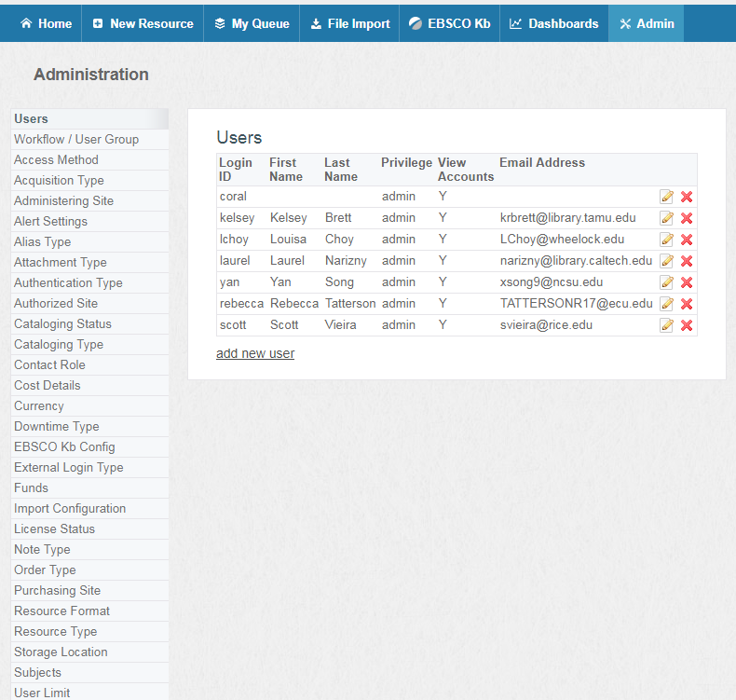The height and width of the screenshot is (700, 736).
Task: Open New Resource in the nav bar
Action: 143,23
